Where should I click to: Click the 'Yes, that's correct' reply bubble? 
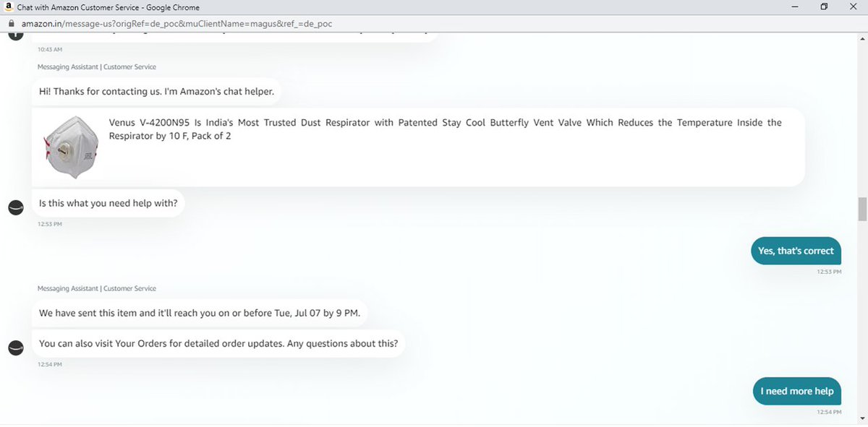(796, 251)
